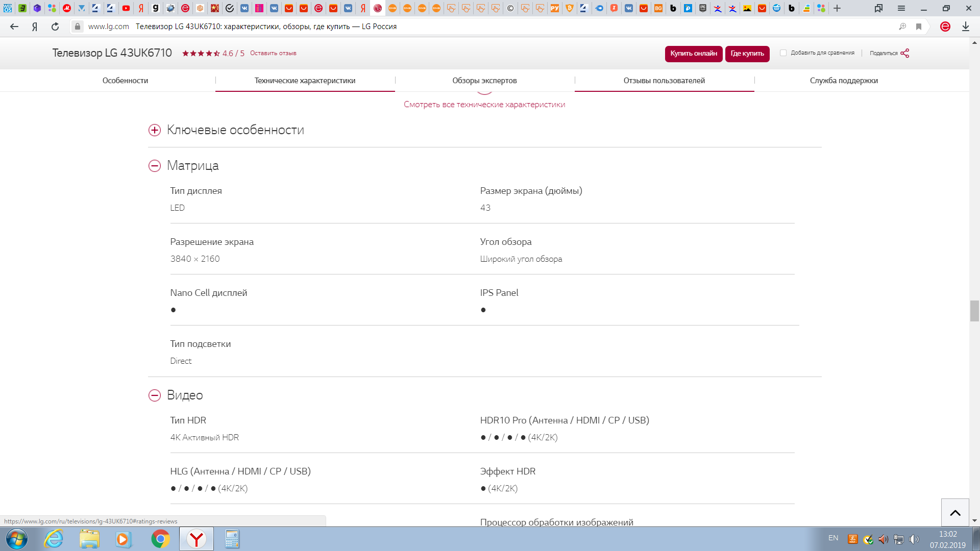Open Оставить отзыв link
The image size is (980, 551).
pyautogui.click(x=273, y=53)
